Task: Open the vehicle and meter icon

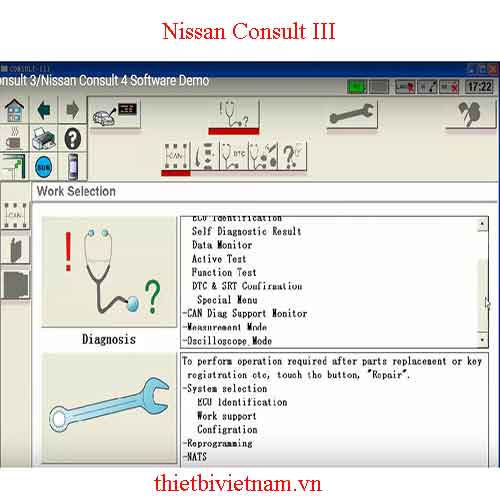Action: point(114,113)
